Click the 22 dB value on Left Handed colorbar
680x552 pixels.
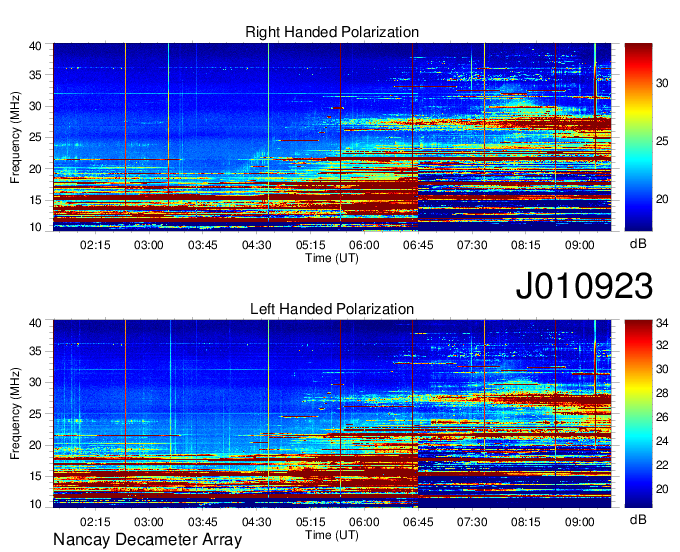[662, 465]
